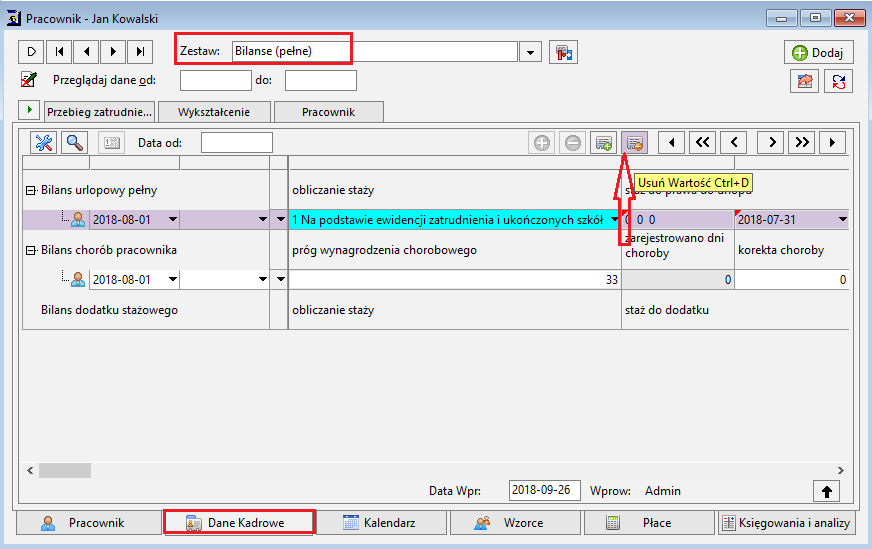
Task: Click the icon next to the Zestaw dropdown
Action: [564, 52]
